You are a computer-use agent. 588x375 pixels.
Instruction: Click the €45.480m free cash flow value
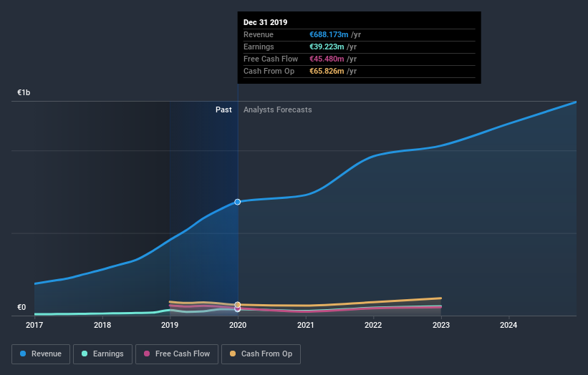327,59
